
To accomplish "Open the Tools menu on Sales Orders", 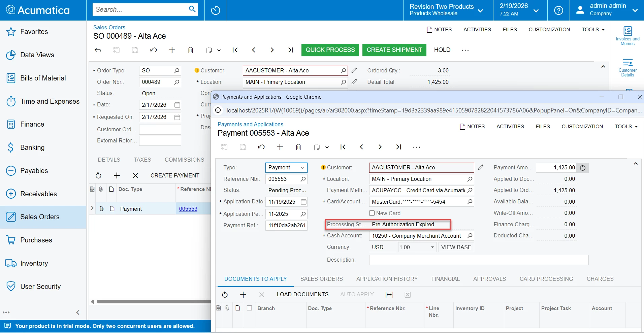I will [x=593, y=30].
